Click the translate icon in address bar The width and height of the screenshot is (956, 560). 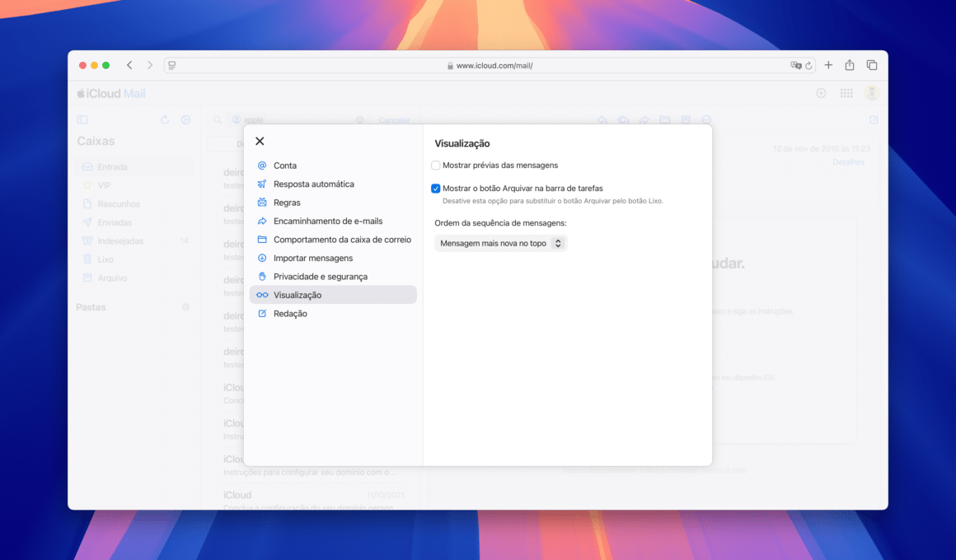(x=795, y=65)
